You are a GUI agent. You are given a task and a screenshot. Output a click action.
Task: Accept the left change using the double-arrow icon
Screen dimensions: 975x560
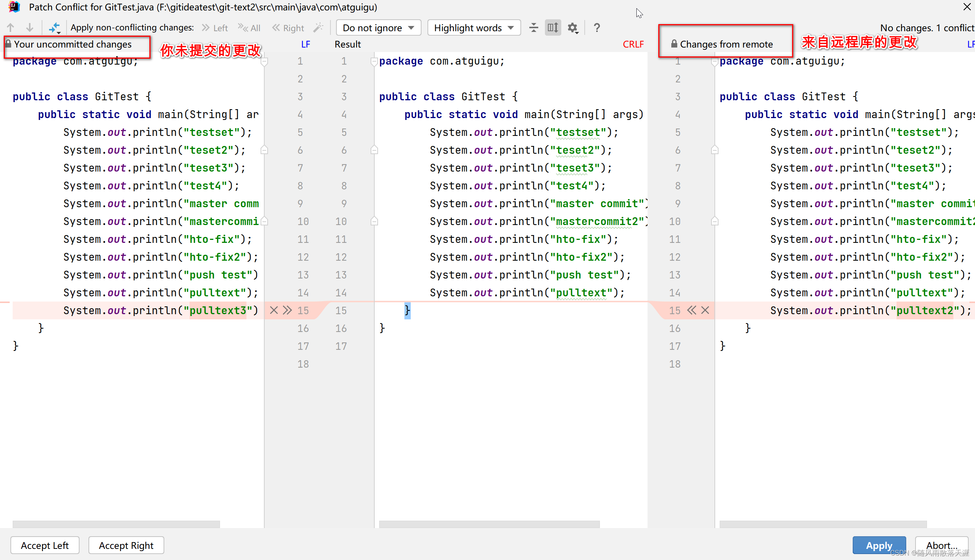tap(287, 310)
